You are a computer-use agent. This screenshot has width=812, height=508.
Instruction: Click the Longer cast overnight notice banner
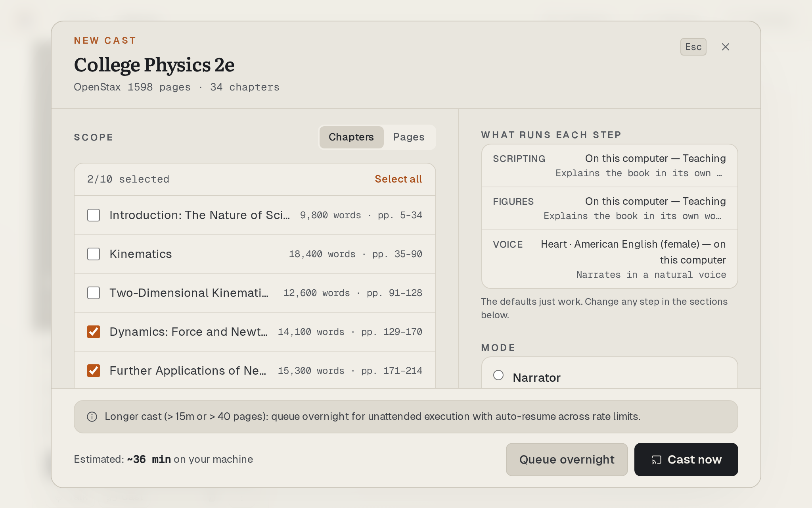tap(406, 417)
